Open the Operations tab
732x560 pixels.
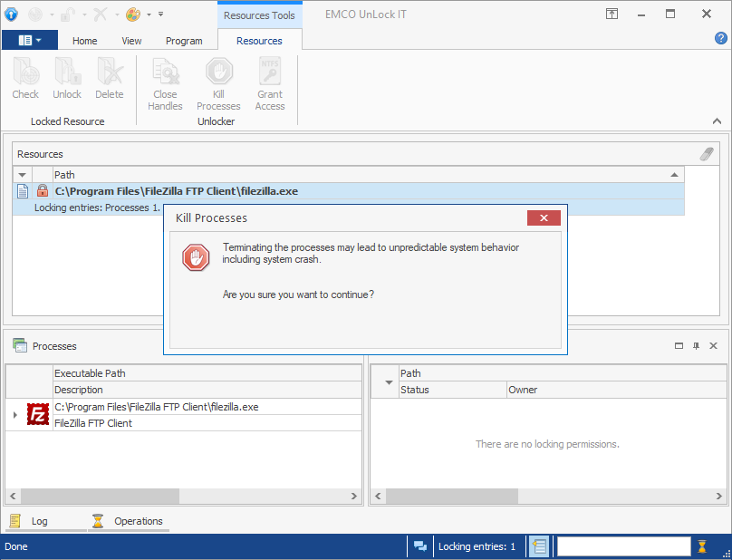128,521
